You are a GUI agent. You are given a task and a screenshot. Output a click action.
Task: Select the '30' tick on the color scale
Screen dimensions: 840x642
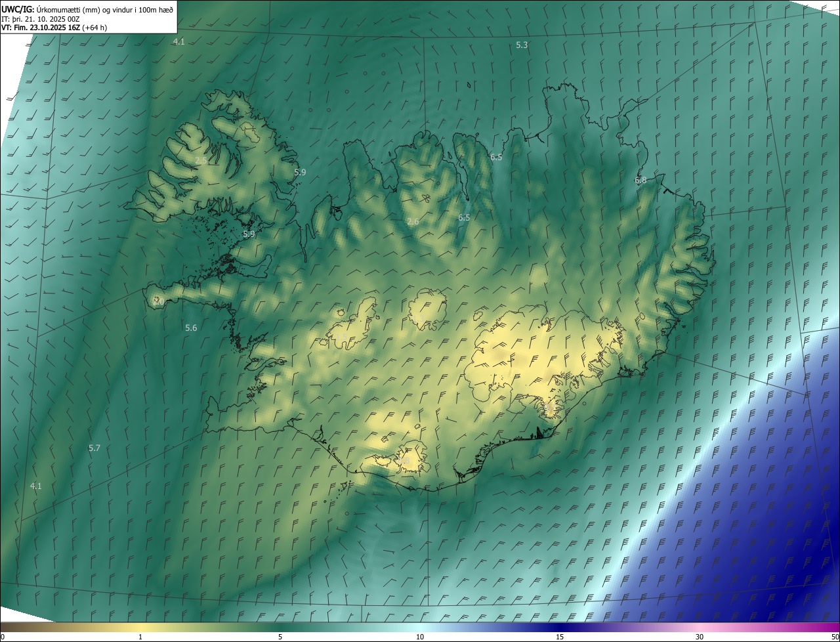pyautogui.click(x=700, y=637)
